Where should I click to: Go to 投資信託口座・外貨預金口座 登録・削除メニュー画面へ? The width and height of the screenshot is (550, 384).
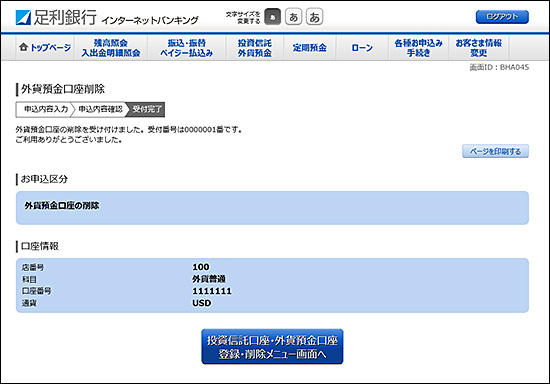click(x=272, y=346)
